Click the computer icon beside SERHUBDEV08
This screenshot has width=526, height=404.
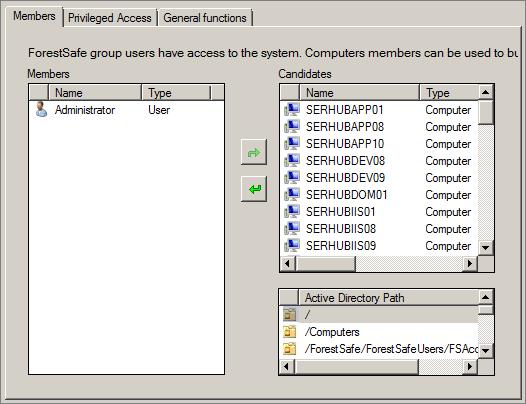292,160
